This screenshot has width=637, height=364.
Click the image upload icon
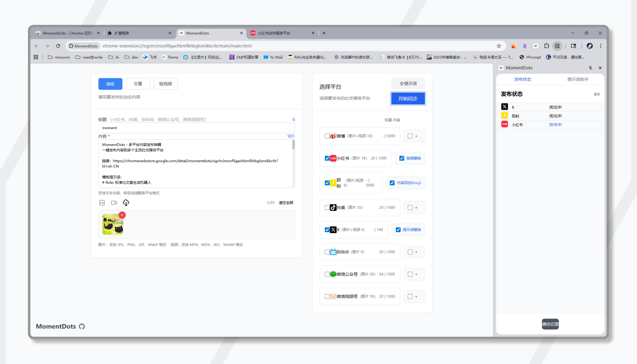(102, 203)
